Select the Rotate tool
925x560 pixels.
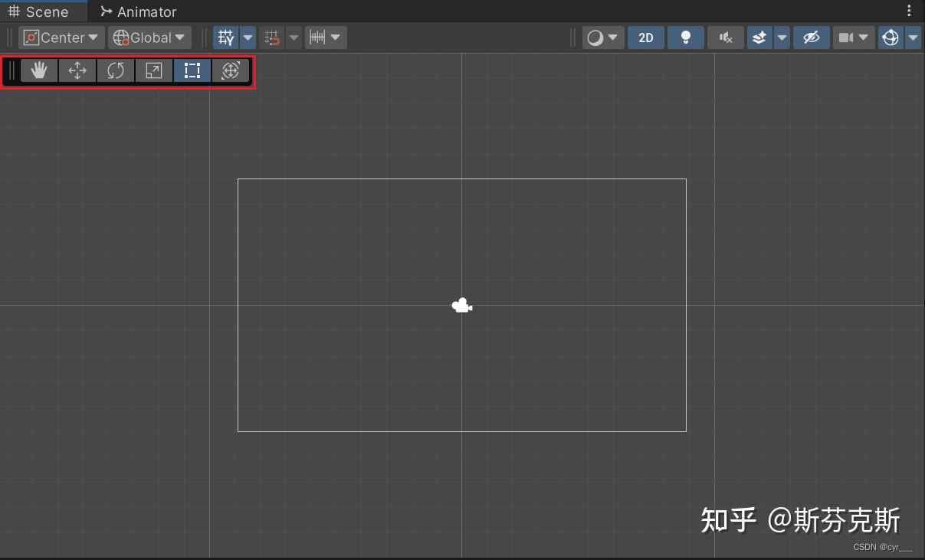116,71
